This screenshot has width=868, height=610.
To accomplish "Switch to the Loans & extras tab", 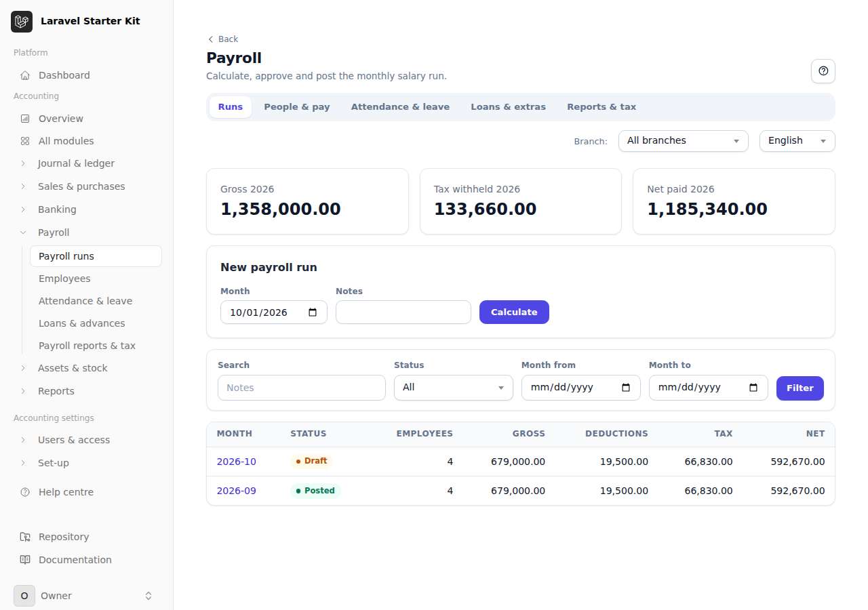I will 508,107.
